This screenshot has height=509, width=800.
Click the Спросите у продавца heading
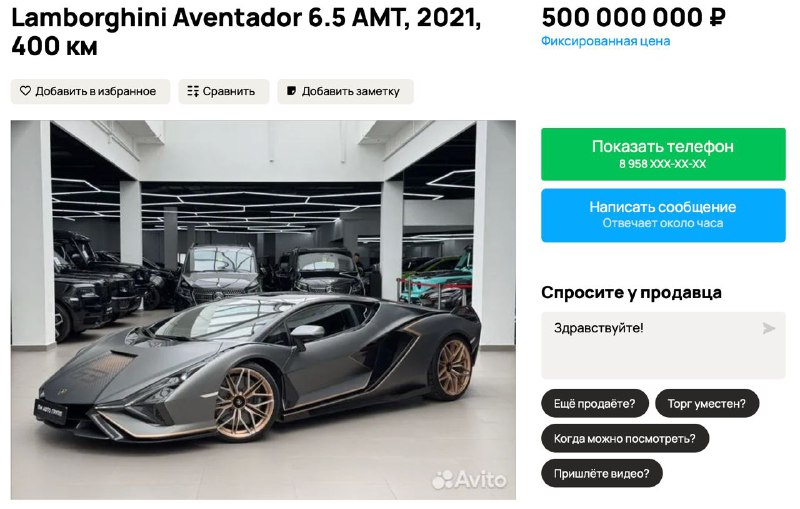tap(631, 293)
